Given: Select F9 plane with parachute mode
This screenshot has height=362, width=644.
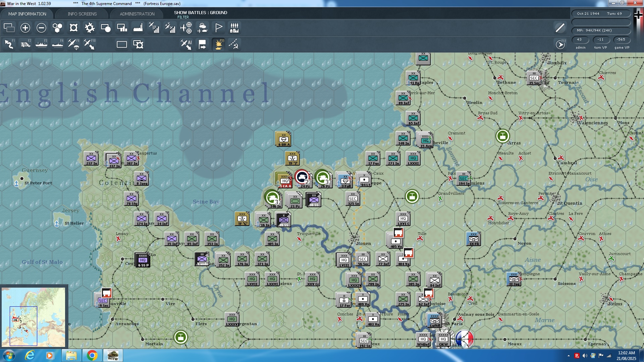Looking at the screenshot, I should 73,44.
